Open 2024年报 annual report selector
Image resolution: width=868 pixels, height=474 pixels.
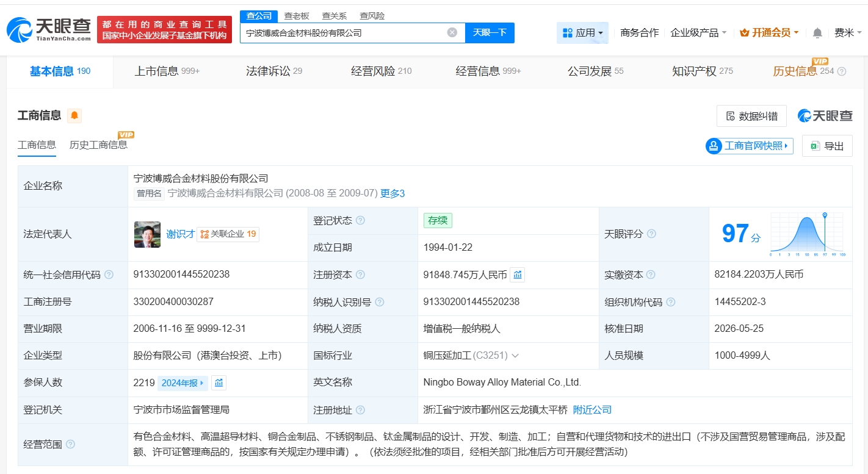(x=183, y=383)
